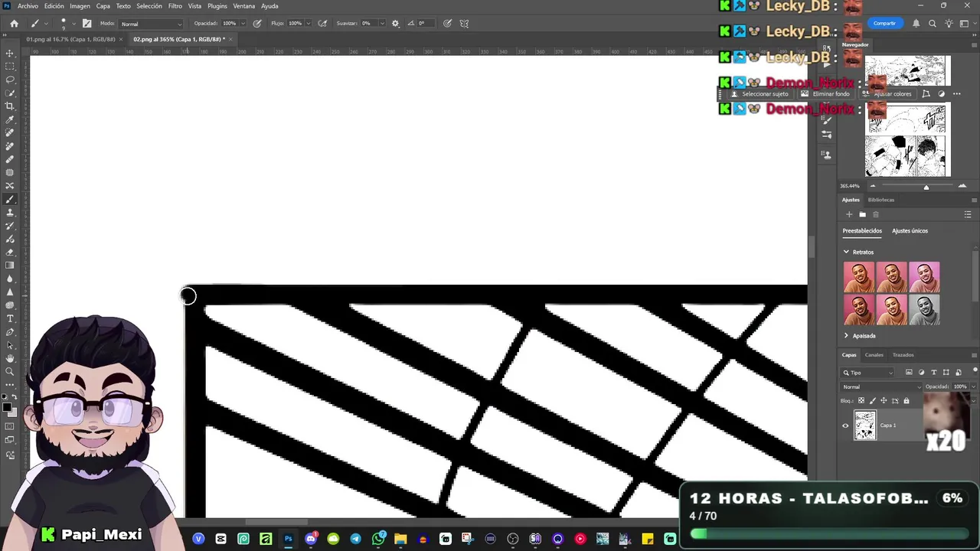The width and height of the screenshot is (980, 551).
Task: Click the Navigator zoom slider handle
Action: (x=926, y=187)
